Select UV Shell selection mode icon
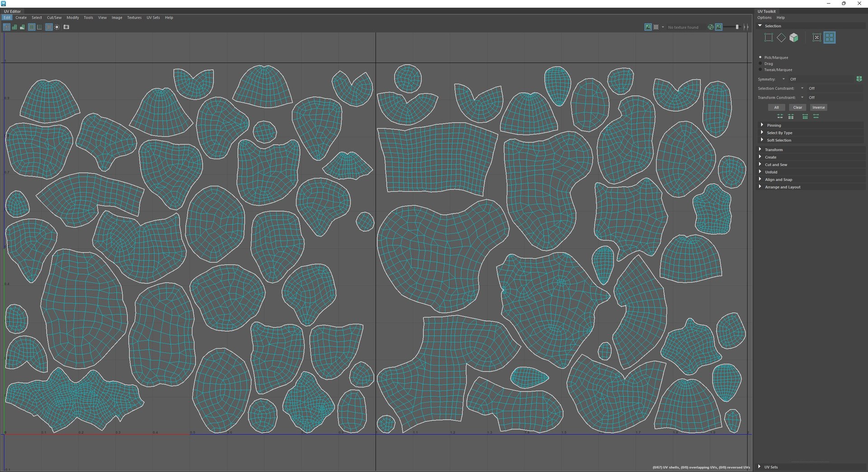Viewport: 868px width, 472px height. click(x=829, y=38)
